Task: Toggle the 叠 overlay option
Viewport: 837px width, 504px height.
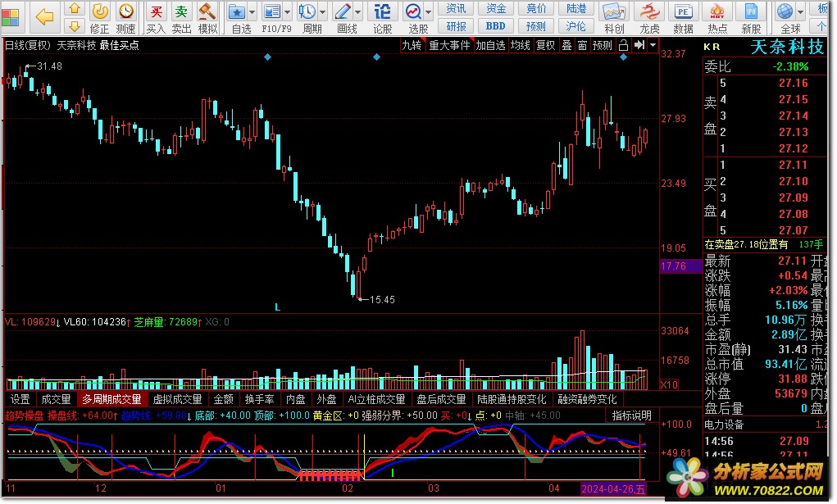Action: [x=567, y=45]
